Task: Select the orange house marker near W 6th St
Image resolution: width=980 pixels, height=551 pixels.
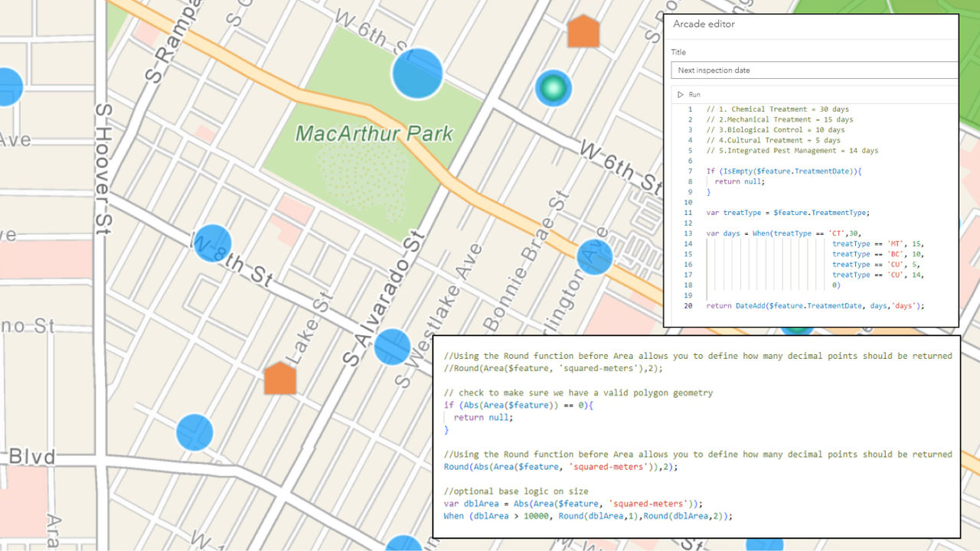Action: click(x=583, y=34)
